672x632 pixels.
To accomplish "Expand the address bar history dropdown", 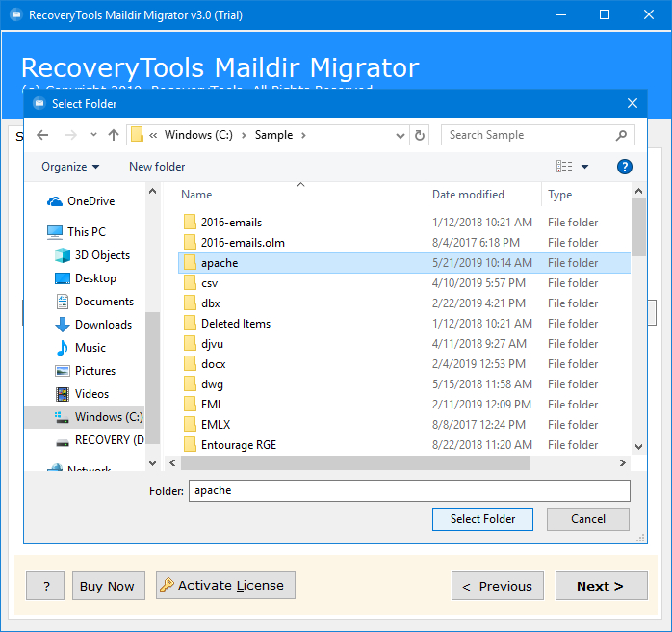I will click(x=400, y=136).
